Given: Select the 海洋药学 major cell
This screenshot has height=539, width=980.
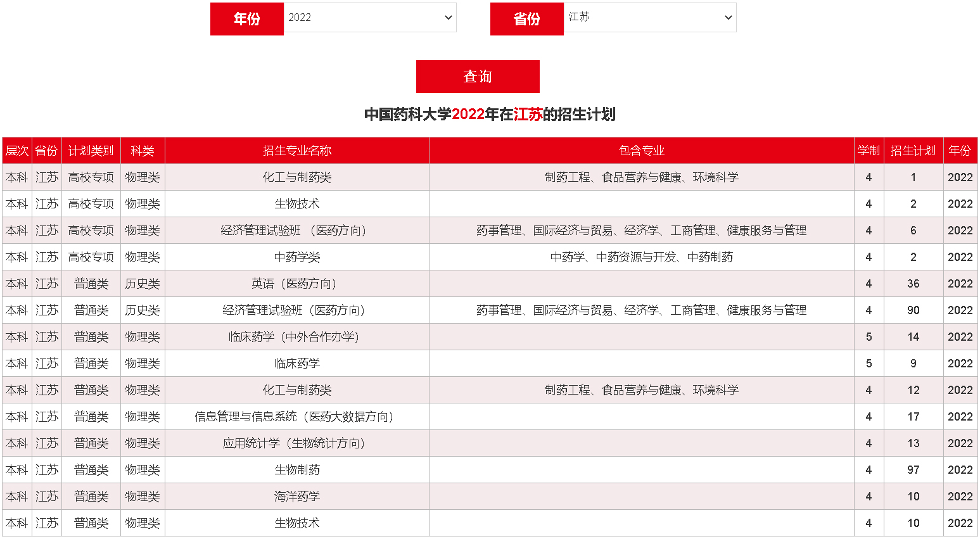Looking at the screenshot, I should [297, 497].
